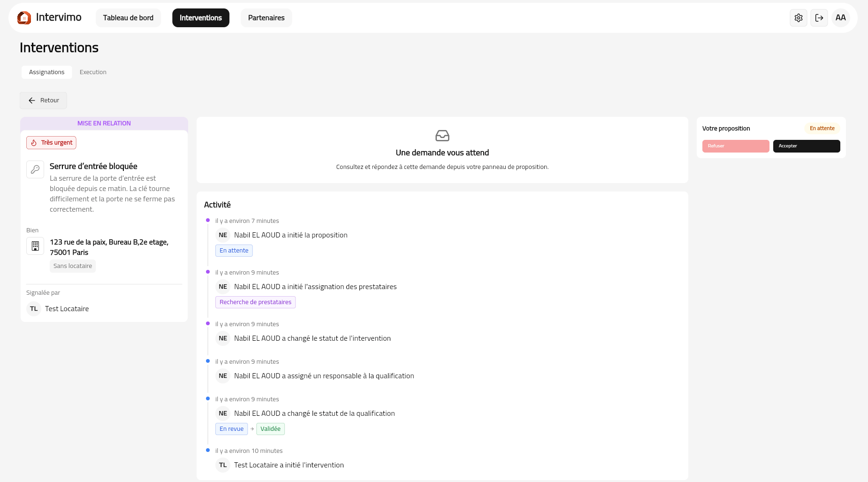
Task: Open settings via gear icon
Action: (799, 18)
